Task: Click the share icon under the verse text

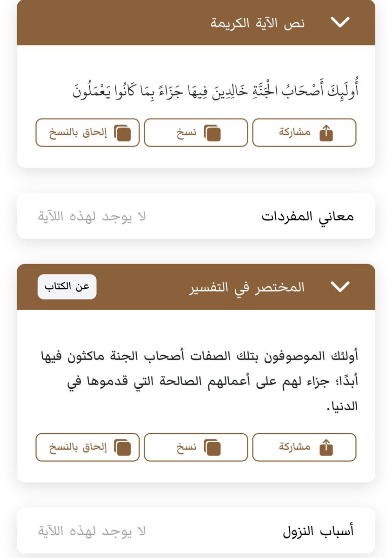Action: point(327,133)
